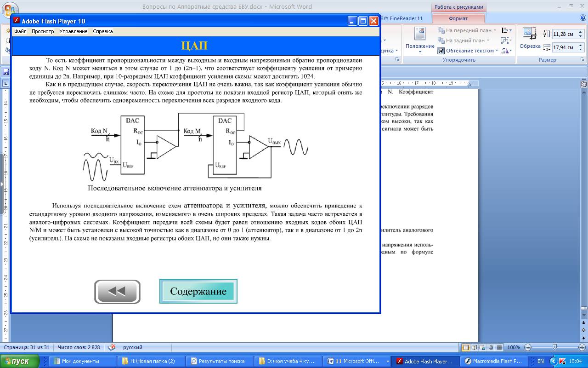Click the Положение picture position icon
This screenshot has height=368, width=588.
pos(420,34)
